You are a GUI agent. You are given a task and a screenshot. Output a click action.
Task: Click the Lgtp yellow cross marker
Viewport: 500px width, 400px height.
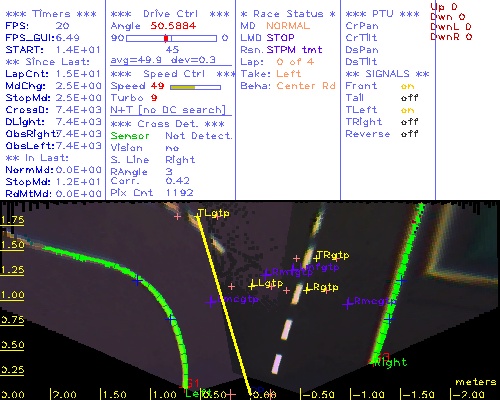[x=253, y=286]
